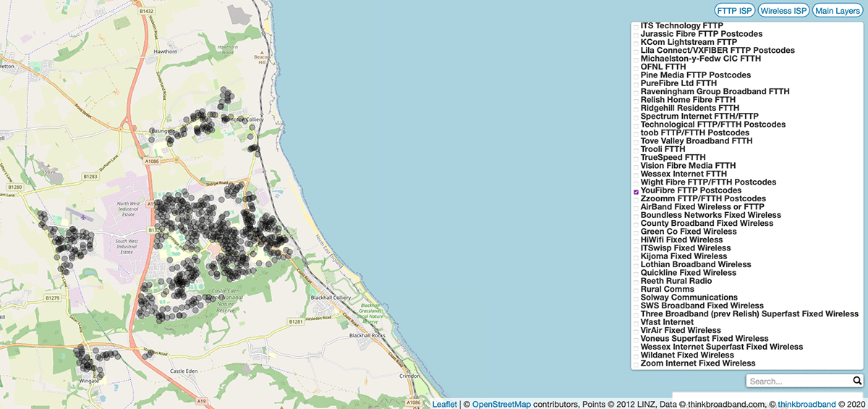Open the Wireless ISP layer list
Viewport: 868px width, 409px height.
pyautogui.click(x=783, y=11)
